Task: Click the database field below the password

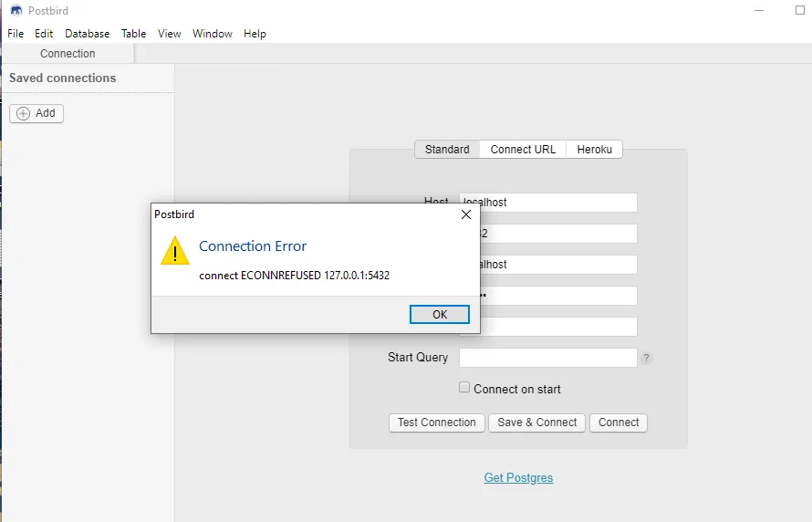Action: pos(558,327)
